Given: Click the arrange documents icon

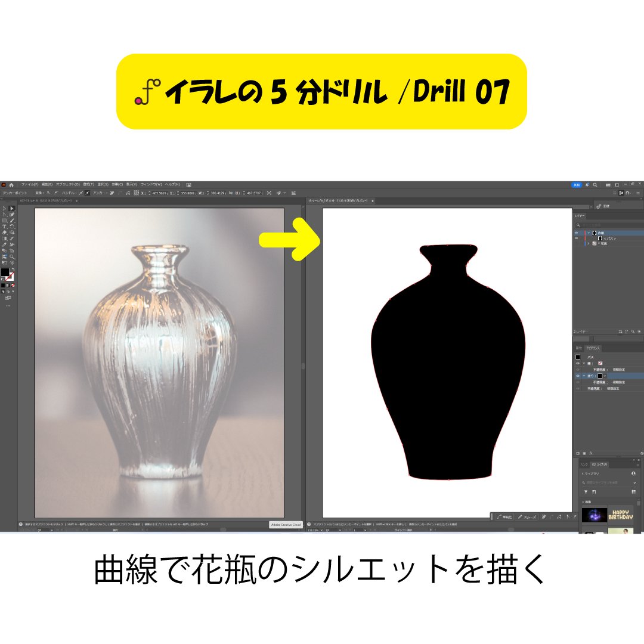Looking at the screenshot, I should pos(608,185).
